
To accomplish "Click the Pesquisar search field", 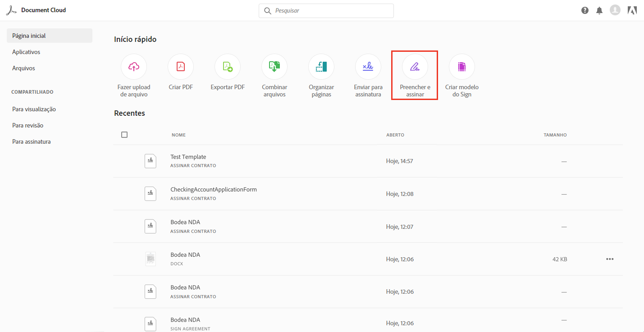I will click(331, 10).
